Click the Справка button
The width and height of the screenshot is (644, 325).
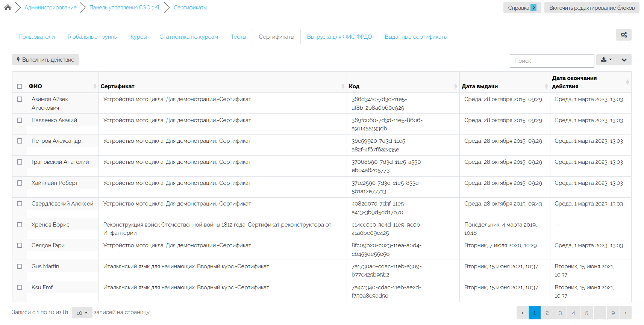(522, 8)
